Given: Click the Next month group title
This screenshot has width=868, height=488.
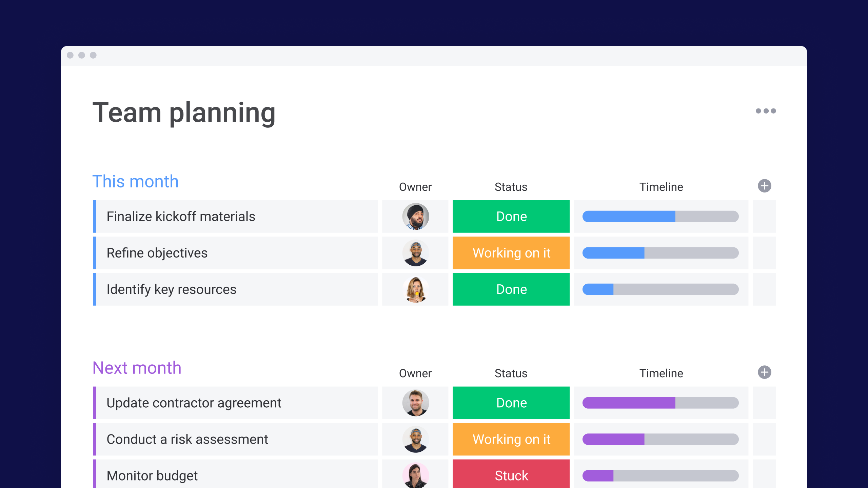Looking at the screenshot, I should [x=137, y=368].
